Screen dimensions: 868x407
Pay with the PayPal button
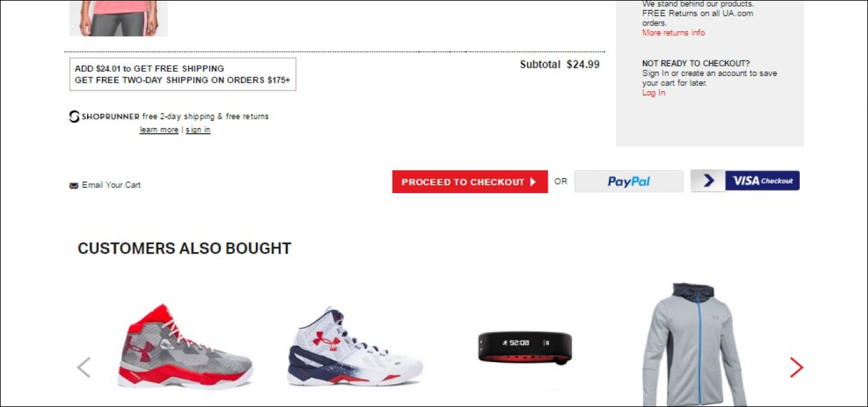coord(629,181)
